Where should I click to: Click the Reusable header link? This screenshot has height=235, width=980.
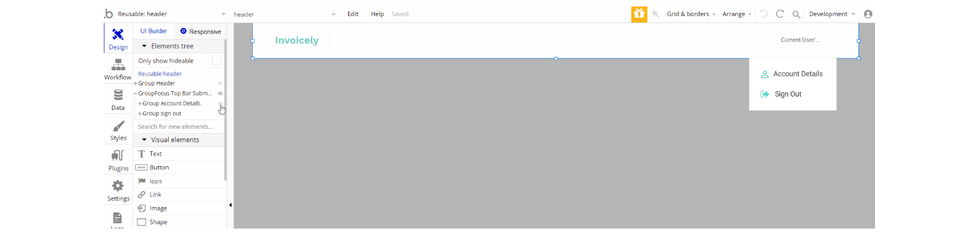(160, 74)
